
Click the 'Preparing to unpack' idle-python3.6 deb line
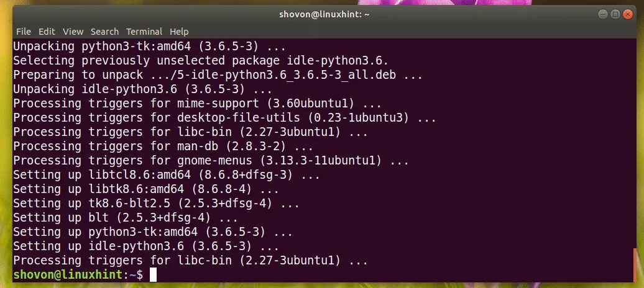(218, 75)
